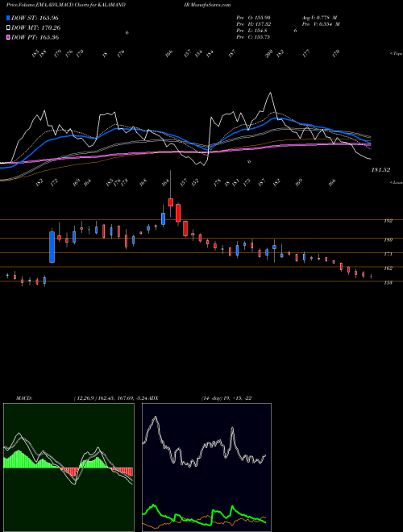Click the 'Pre O: 155.90' value
This screenshot has width=403, height=532.
tap(253, 17)
